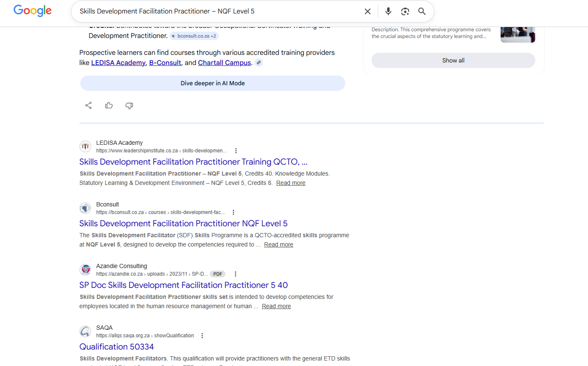Click the LEDISA Academy site name
The height and width of the screenshot is (366, 588).
(x=119, y=143)
